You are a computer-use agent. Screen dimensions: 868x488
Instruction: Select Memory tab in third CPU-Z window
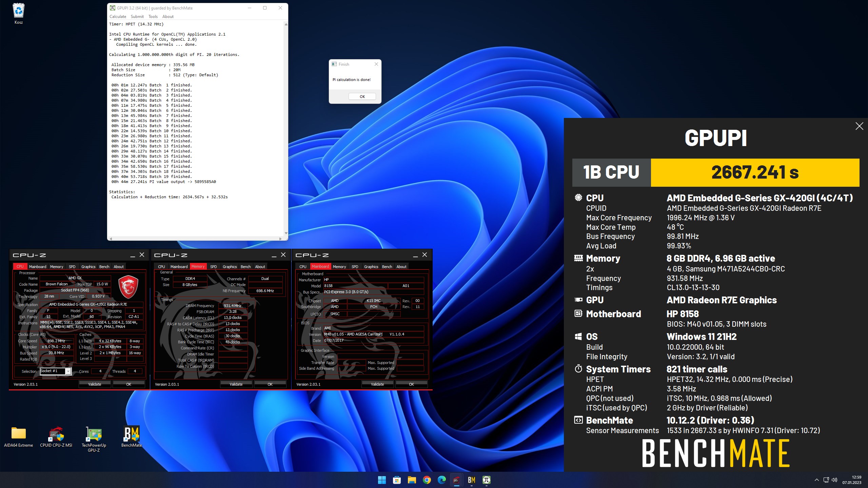point(339,267)
